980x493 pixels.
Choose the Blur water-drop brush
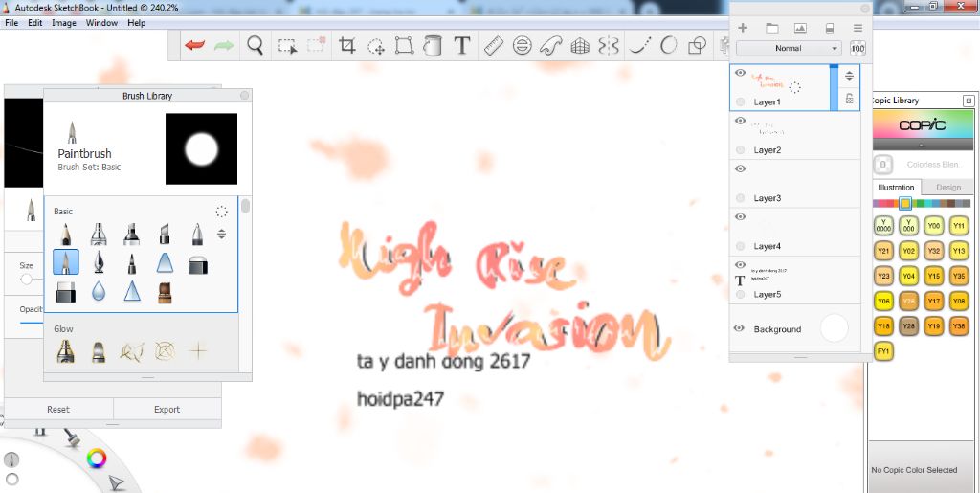coord(99,291)
